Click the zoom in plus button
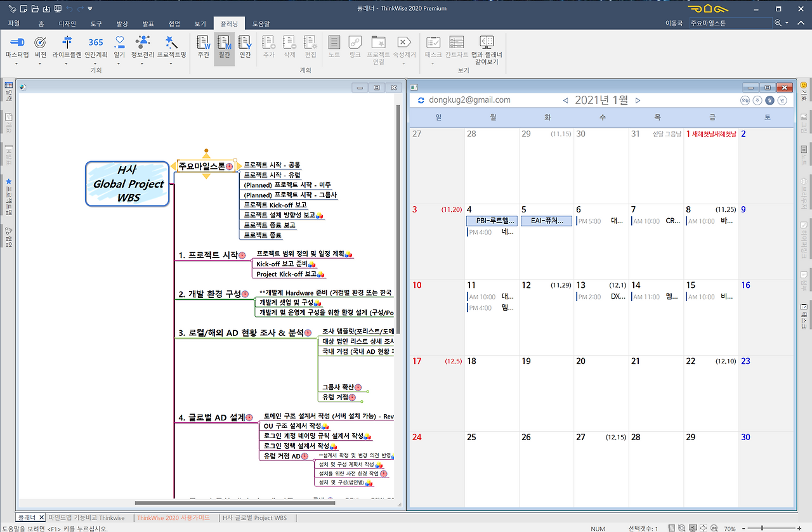 [801, 528]
